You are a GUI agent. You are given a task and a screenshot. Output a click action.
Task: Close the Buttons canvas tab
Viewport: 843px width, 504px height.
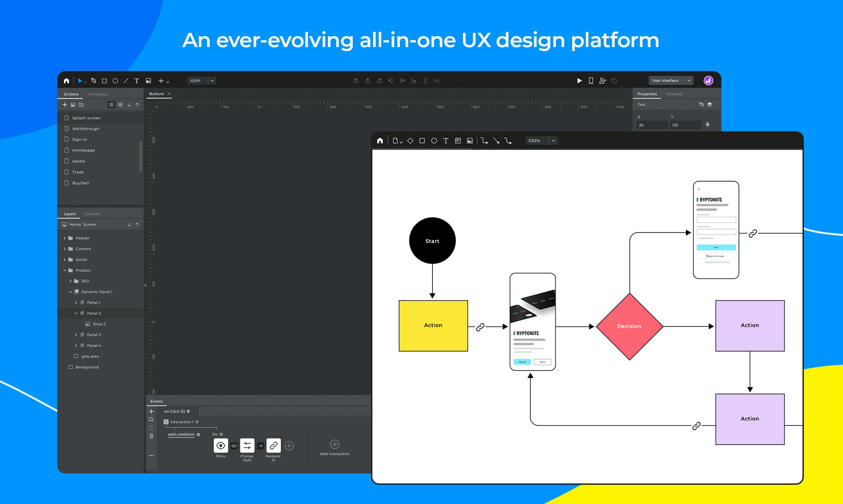(x=169, y=94)
